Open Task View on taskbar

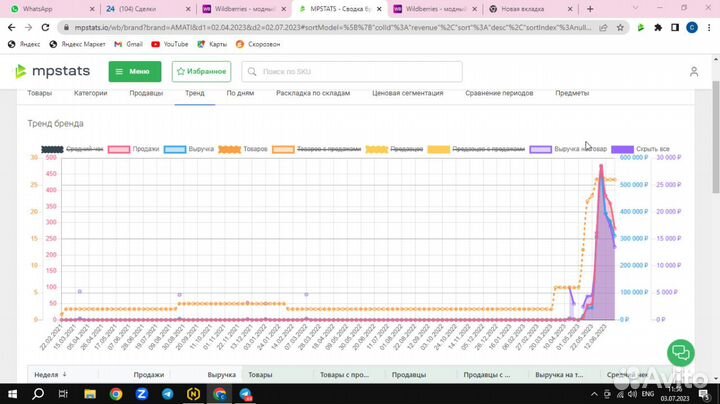point(63,394)
